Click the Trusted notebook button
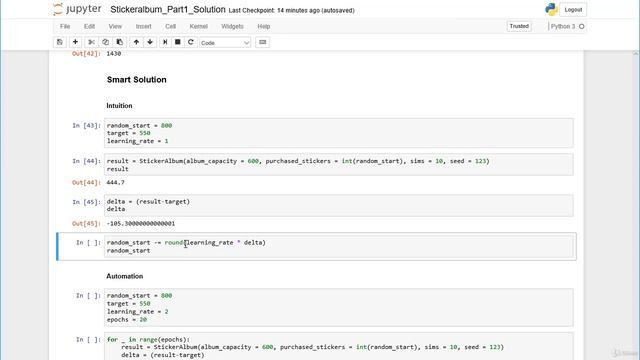Screen dimensions: 640x360 point(519,26)
